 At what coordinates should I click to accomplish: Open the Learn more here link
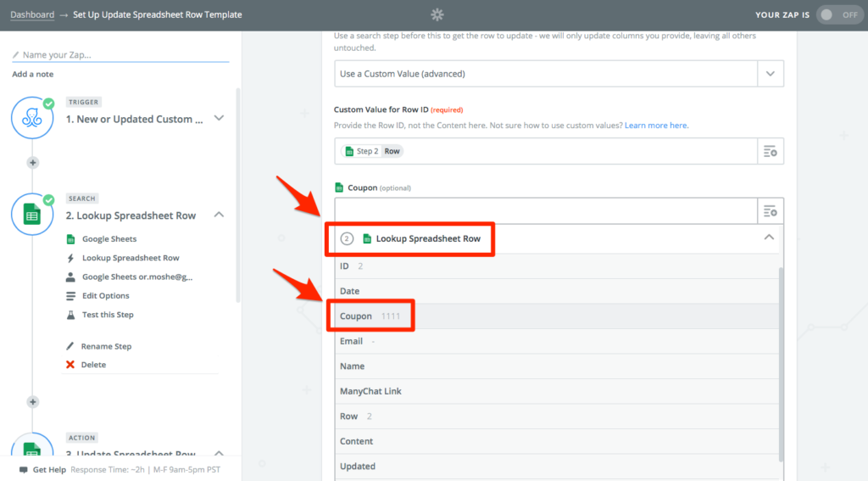[656, 126]
